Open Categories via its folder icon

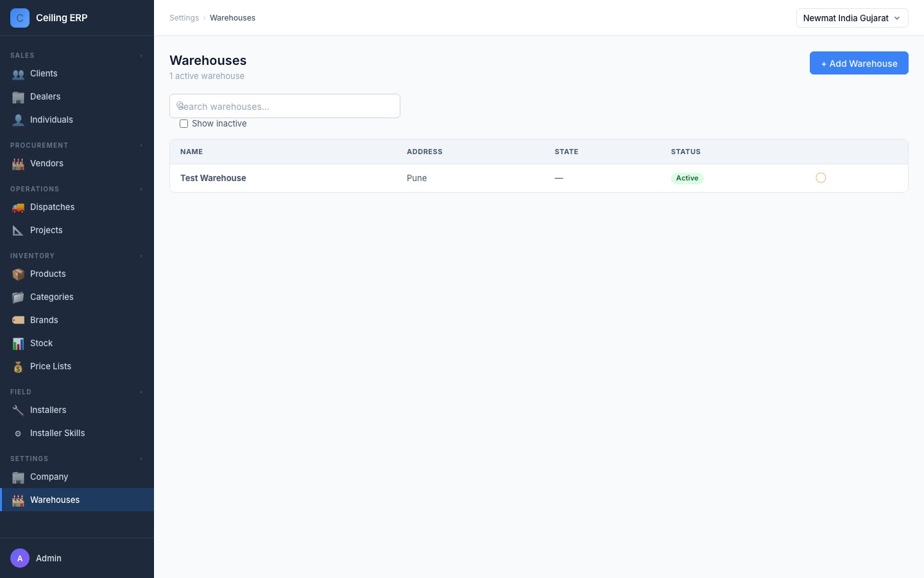click(x=18, y=297)
